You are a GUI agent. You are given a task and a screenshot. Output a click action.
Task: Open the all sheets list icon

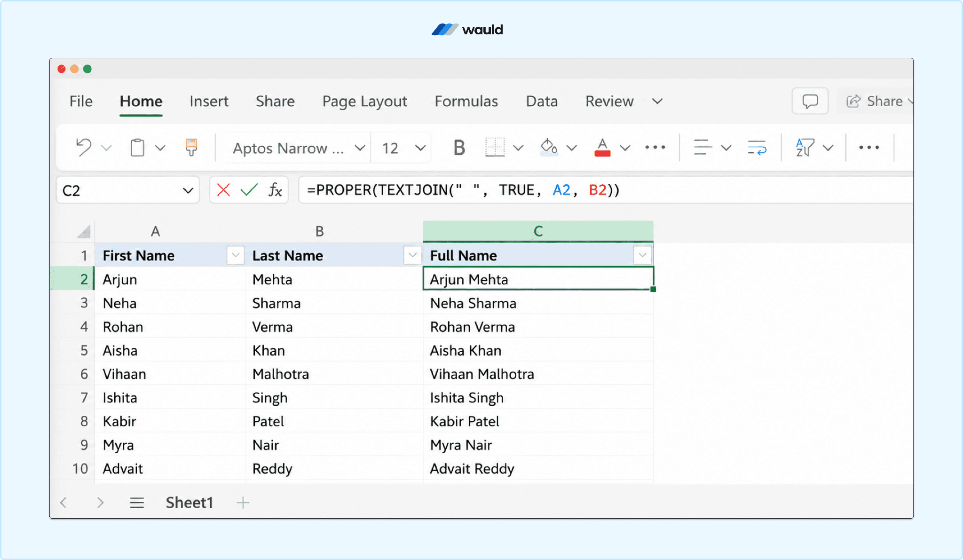tap(137, 503)
